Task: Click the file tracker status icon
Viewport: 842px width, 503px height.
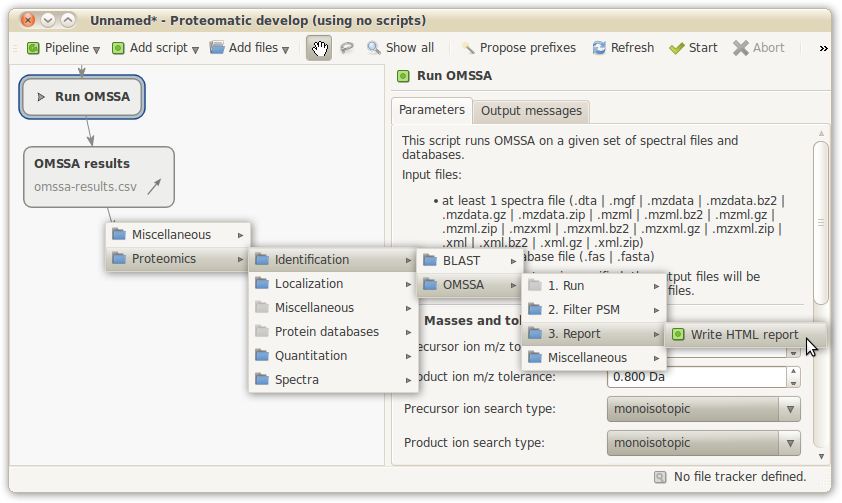Action: [660, 477]
